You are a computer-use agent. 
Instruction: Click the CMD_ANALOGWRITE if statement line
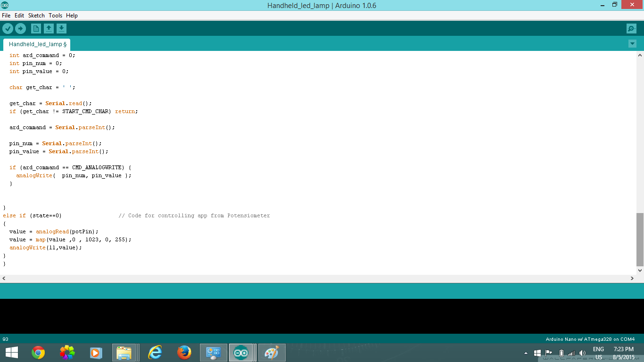pos(70,167)
